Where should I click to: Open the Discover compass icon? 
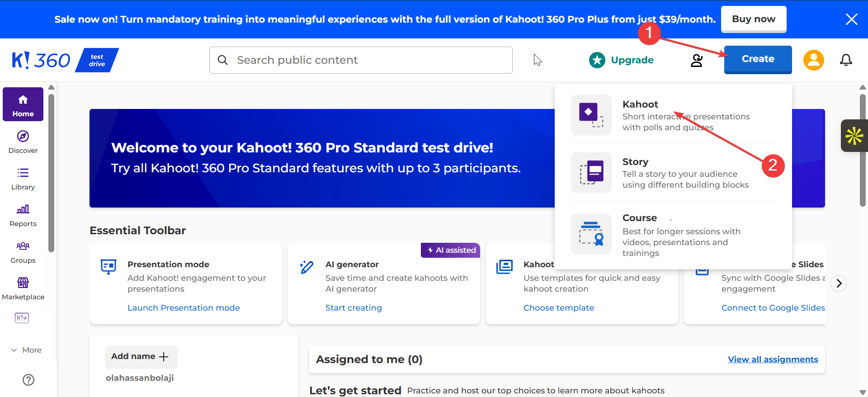click(x=23, y=137)
